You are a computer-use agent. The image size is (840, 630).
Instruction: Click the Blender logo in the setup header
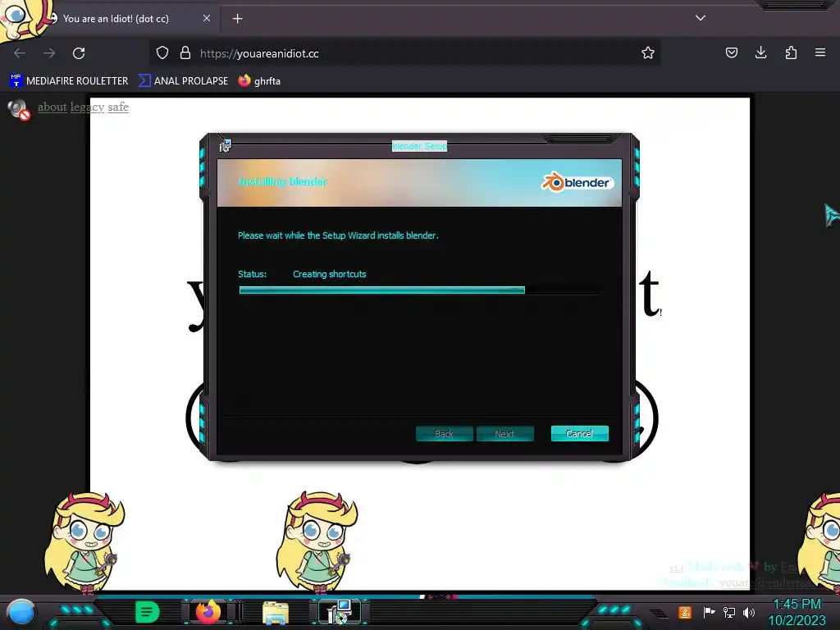tap(577, 182)
